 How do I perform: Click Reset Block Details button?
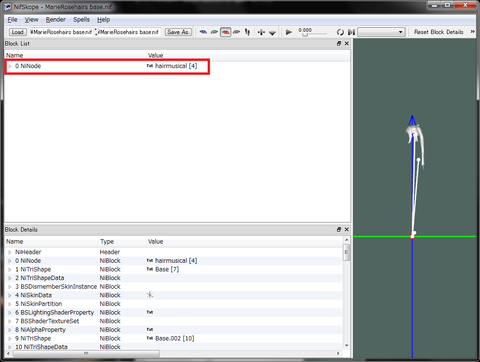438,32
